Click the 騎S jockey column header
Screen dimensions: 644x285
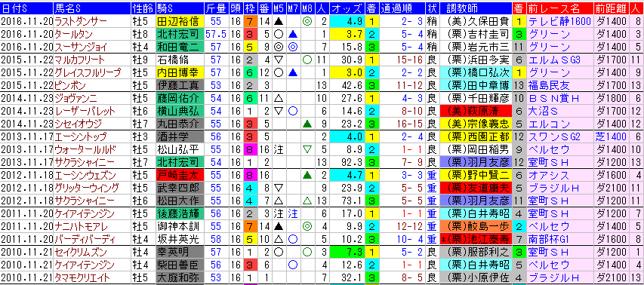click(180, 8)
